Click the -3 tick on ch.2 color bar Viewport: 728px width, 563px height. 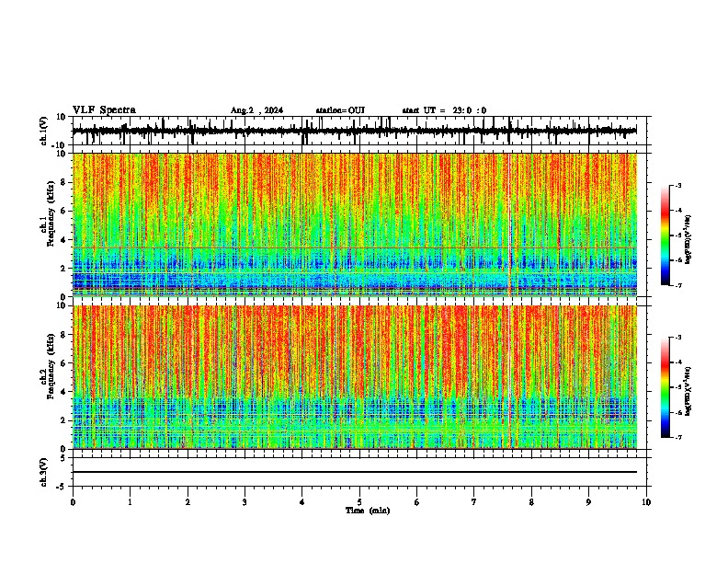pyautogui.click(x=678, y=338)
